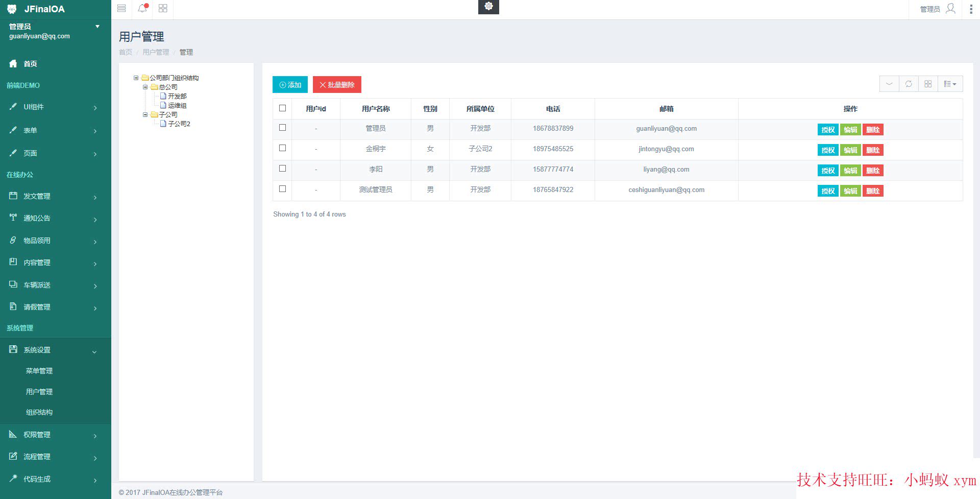Check the row checkbox for 测试管理员
The height and width of the screenshot is (499, 980).
[x=282, y=189]
